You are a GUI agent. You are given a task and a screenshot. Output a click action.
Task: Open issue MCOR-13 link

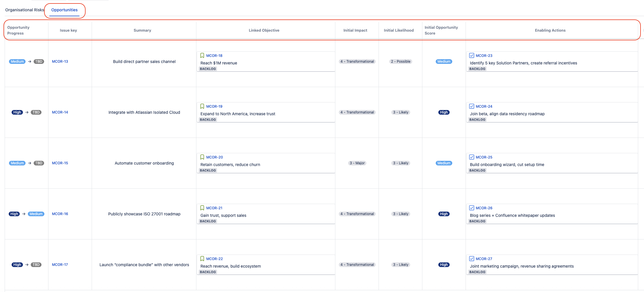[60, 62]
